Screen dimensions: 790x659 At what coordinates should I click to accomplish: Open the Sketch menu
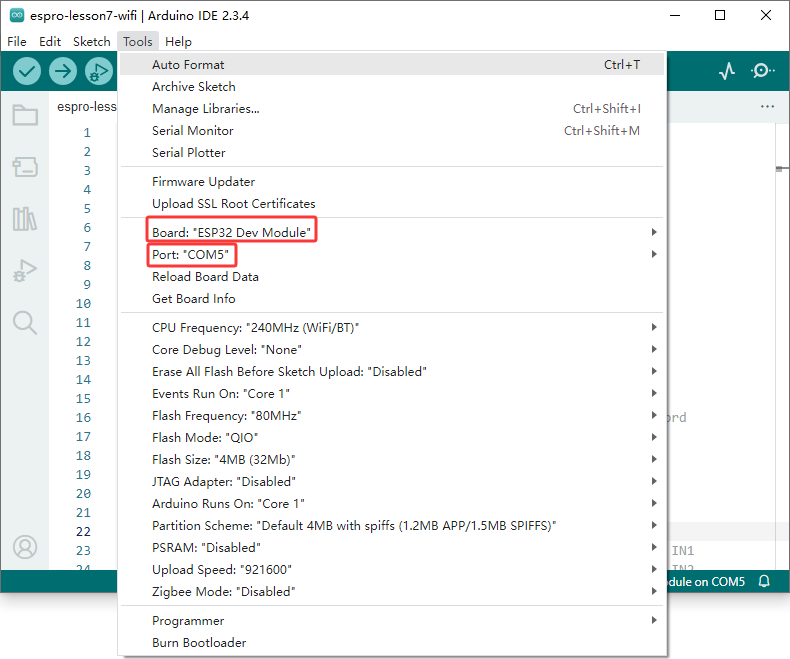92,41
